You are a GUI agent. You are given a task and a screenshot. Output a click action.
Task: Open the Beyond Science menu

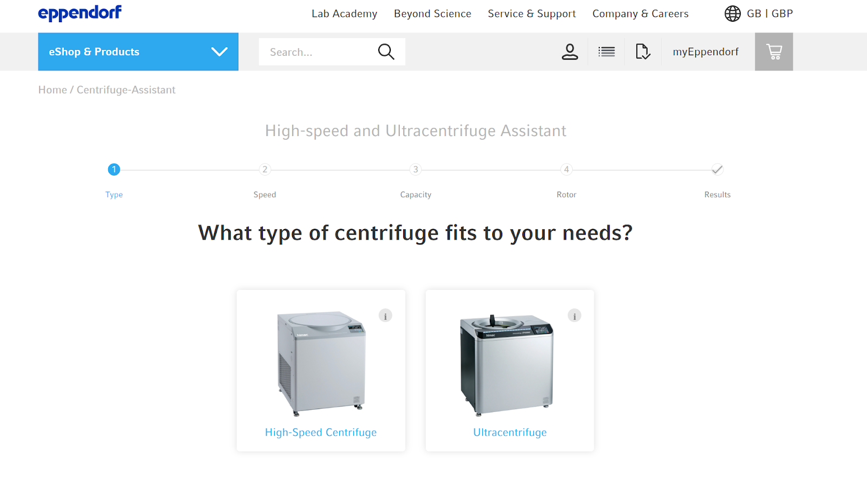pos(432,14)
